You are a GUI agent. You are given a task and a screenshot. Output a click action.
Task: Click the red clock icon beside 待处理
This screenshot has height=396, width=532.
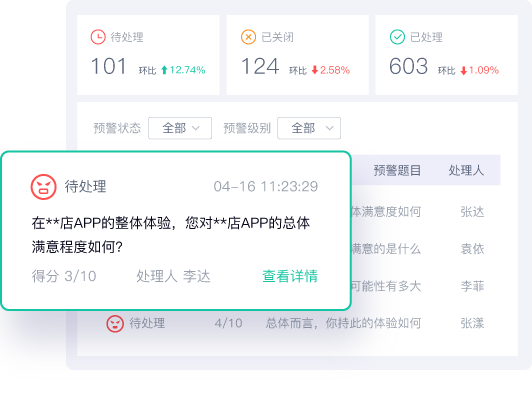pos(98,37)
